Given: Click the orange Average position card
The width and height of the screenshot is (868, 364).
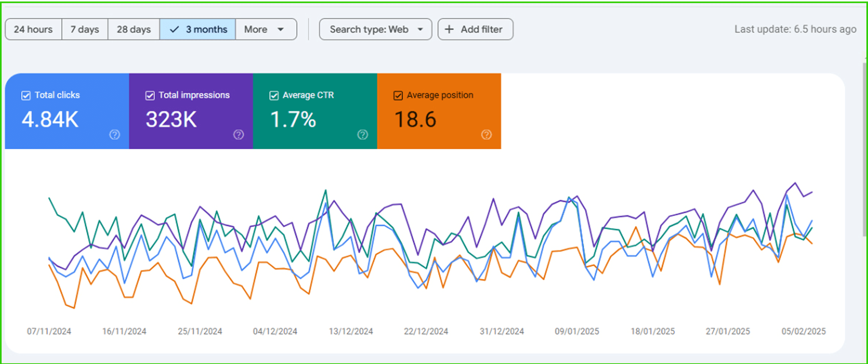Looking at the screenshot, I should (x=439, y=116).
